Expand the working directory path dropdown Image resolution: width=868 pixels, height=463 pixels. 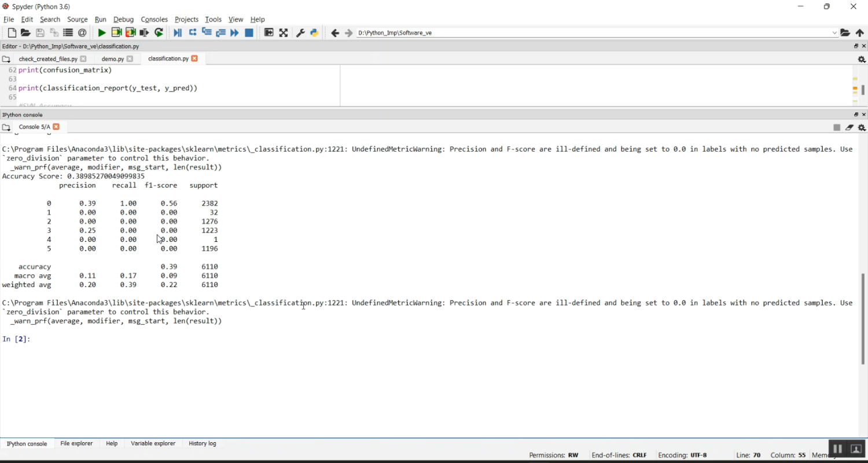pos(834,33)
